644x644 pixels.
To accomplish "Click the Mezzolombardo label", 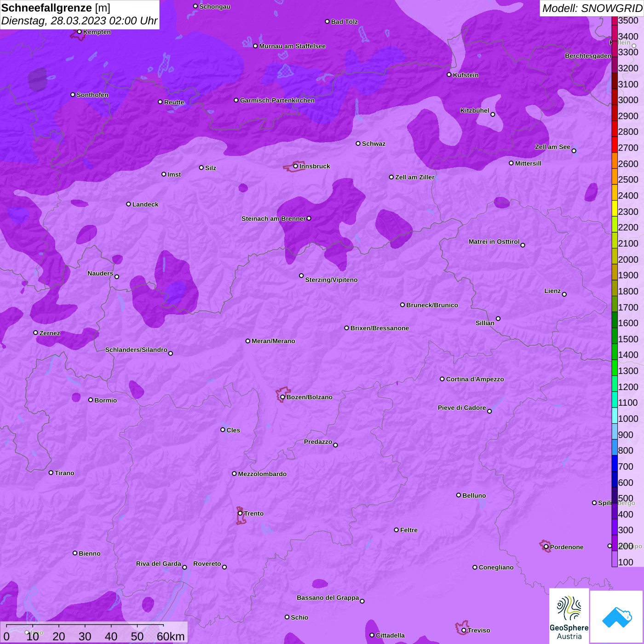I will click(x=262, y=474).
